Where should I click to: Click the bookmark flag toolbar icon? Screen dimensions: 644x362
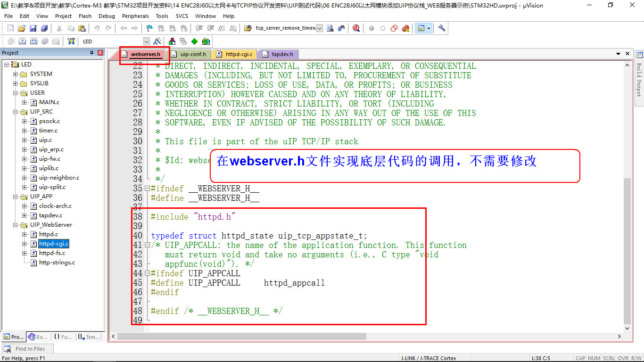point(149,28)
